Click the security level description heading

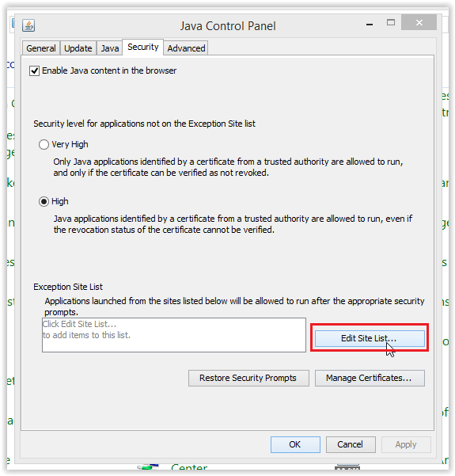[144, 124]
